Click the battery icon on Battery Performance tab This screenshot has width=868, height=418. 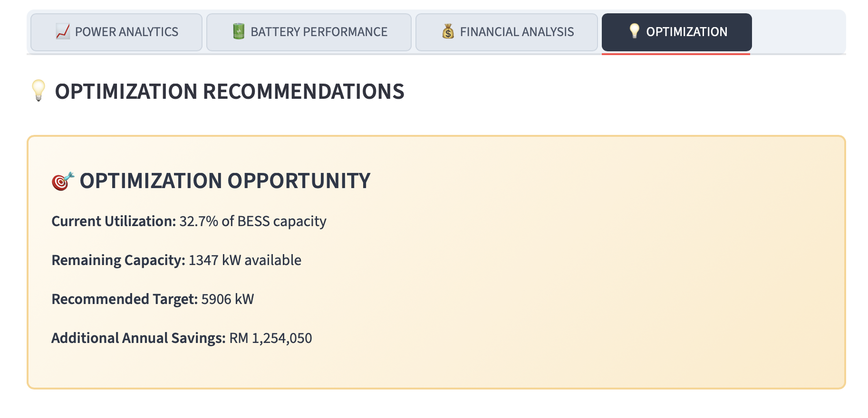point(239,32)
